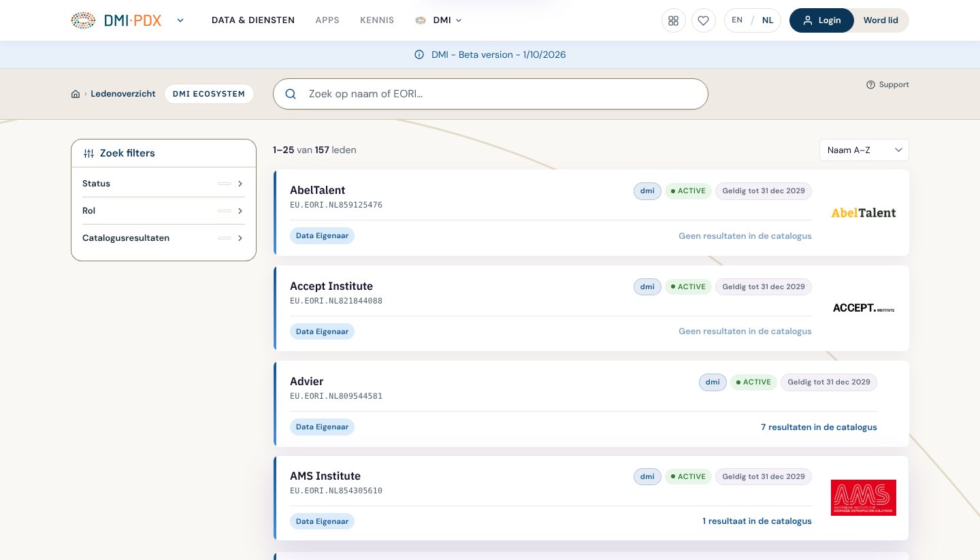Expand the Rol filter

[x=163, y=211]
